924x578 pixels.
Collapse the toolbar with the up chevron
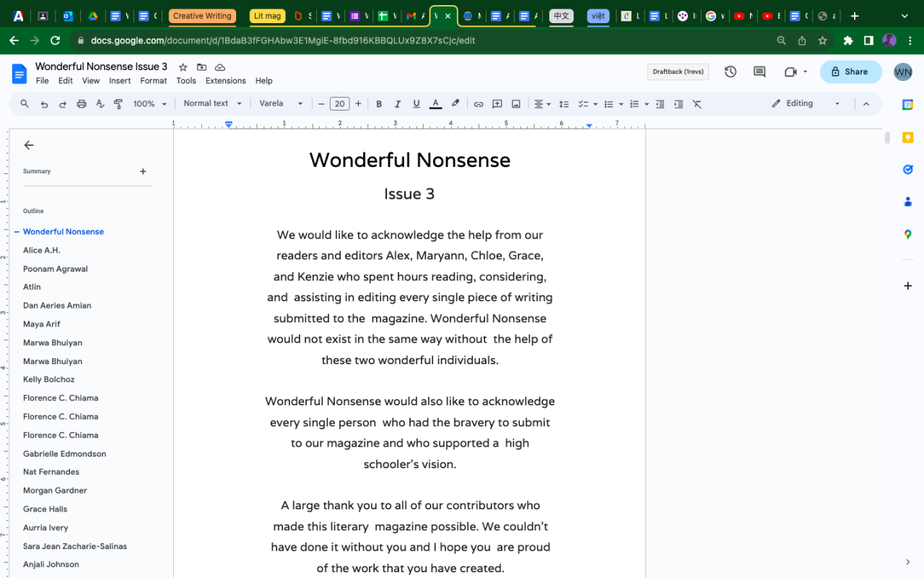point(866,104)
